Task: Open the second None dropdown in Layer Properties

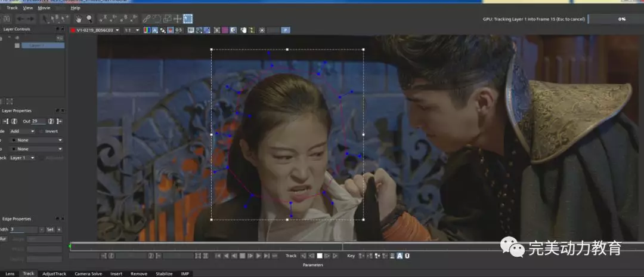Action: [37, 149]
